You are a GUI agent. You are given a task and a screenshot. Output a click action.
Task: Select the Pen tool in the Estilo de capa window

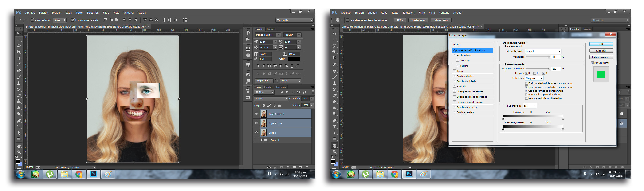334,121
